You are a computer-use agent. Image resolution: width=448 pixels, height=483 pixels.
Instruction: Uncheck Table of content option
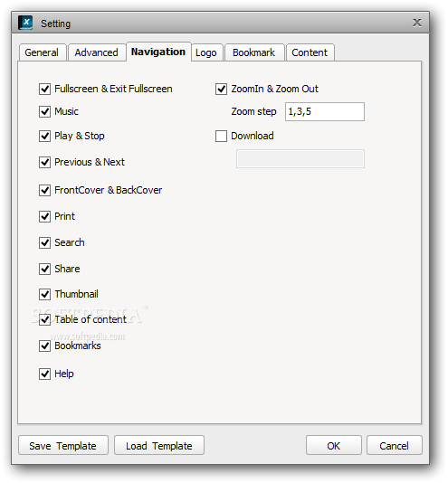(44, 320)
